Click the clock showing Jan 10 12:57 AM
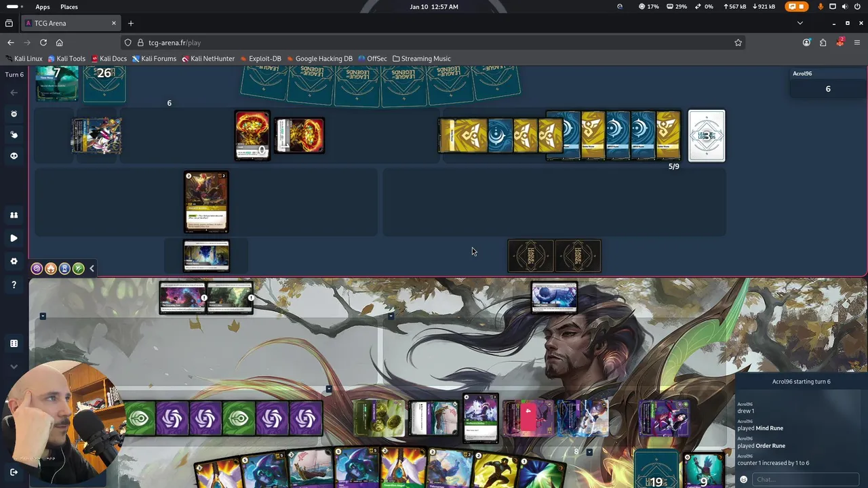 [x=434, y=7]
